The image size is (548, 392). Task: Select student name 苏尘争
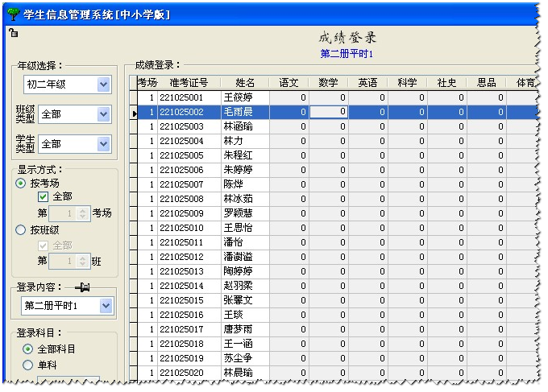pyautogui.click(x=238, y=358)
